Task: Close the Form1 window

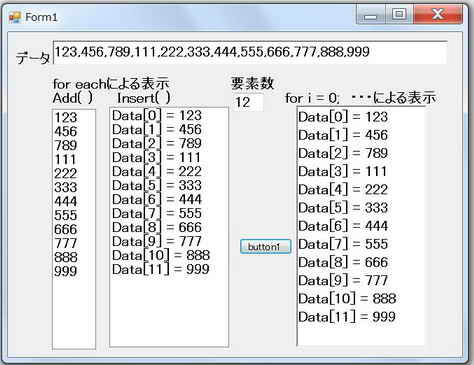Action: coord(438,14)
